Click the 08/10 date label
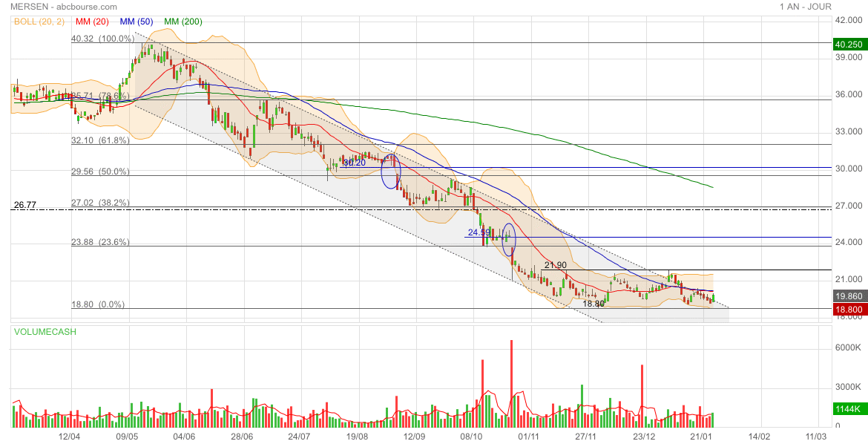This screenshot has width=868, height=444. [472, 437]
